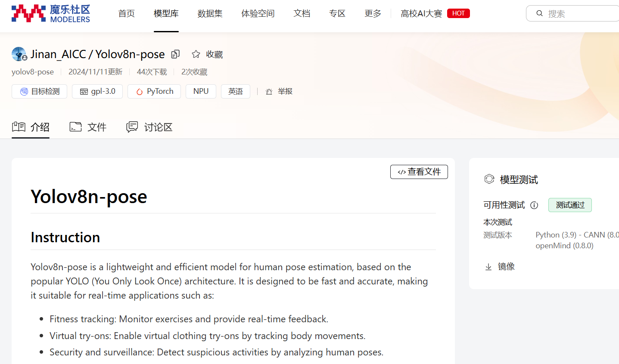Click the 举报 report flag icon

click(x=269, y=91)
